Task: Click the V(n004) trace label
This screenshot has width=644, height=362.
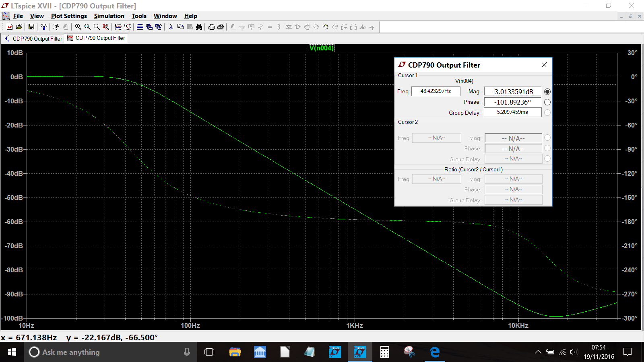Action: (x=321, y=48)
